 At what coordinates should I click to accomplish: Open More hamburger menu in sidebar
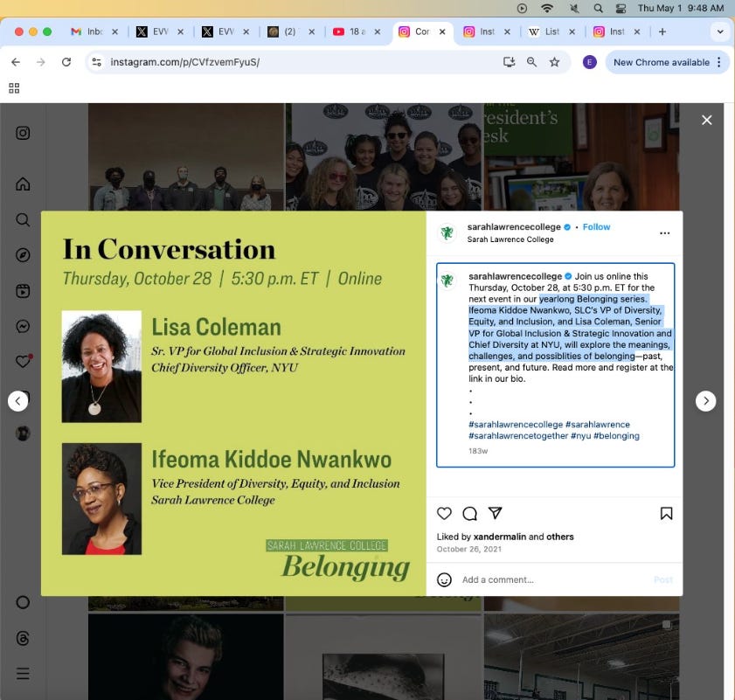[23, 674]
